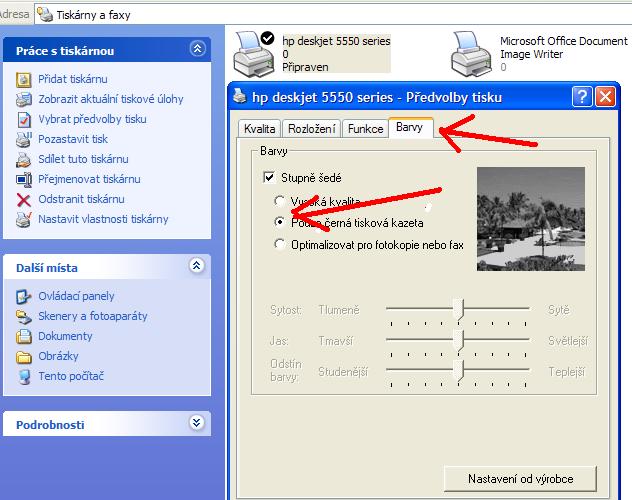Select the Vysoká kvalita radio button
The height and width of the screenshot is (500, 632).
(x=279, y=200)
